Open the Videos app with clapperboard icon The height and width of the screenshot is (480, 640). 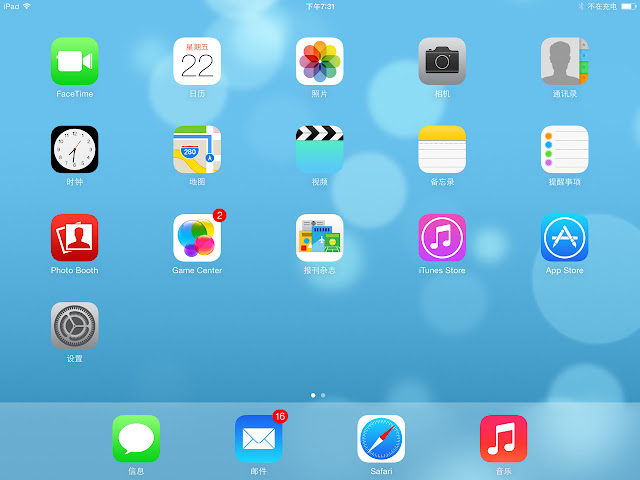pyautogui.click(x=320, y=149)
